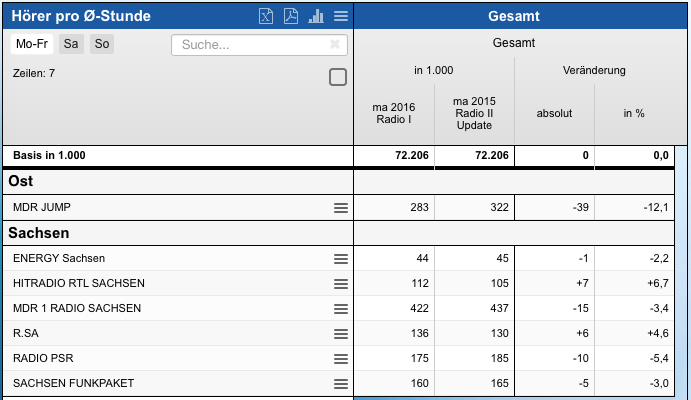Select the ENERGY Sachsen row label
This screenshot has width=691, height=400.
59,258
